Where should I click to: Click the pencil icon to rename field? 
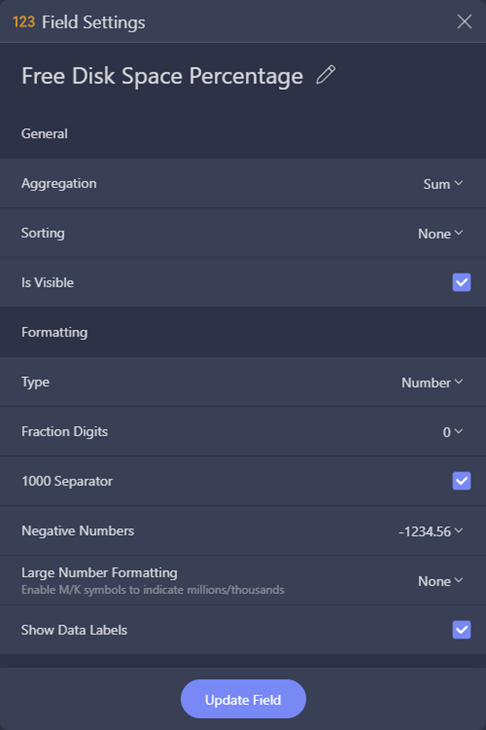pos(326,75)
